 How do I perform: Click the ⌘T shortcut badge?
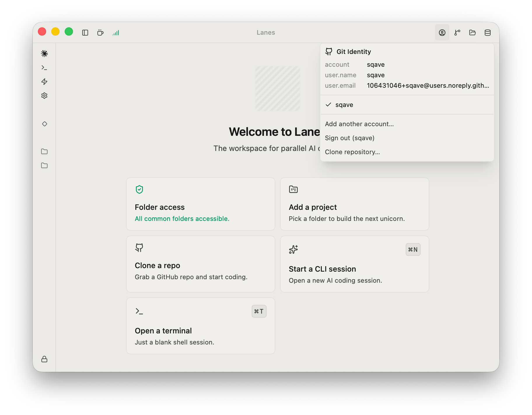click(259, 311)
